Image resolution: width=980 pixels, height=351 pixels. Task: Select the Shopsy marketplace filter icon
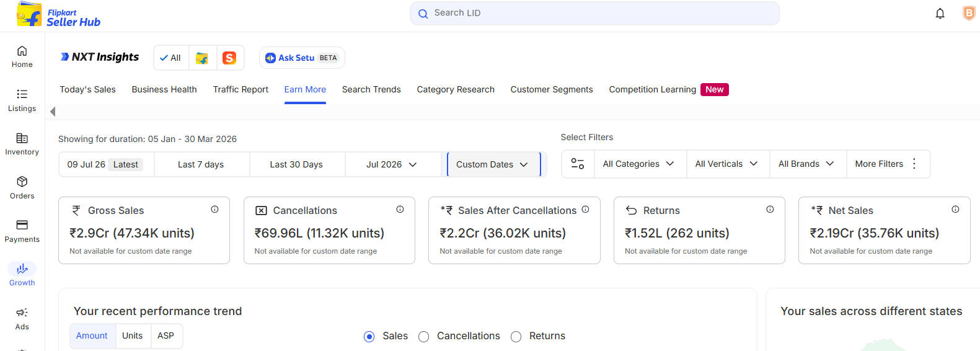[x=229, y=58]
